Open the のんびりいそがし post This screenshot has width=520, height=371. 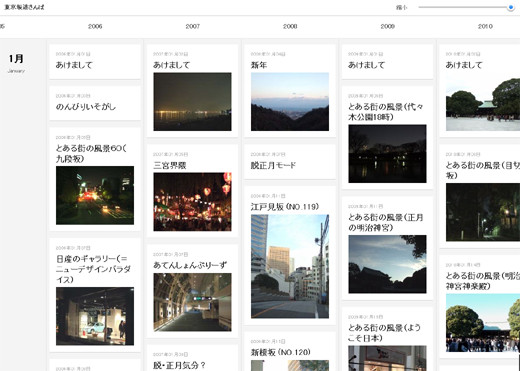coord(95,103)
